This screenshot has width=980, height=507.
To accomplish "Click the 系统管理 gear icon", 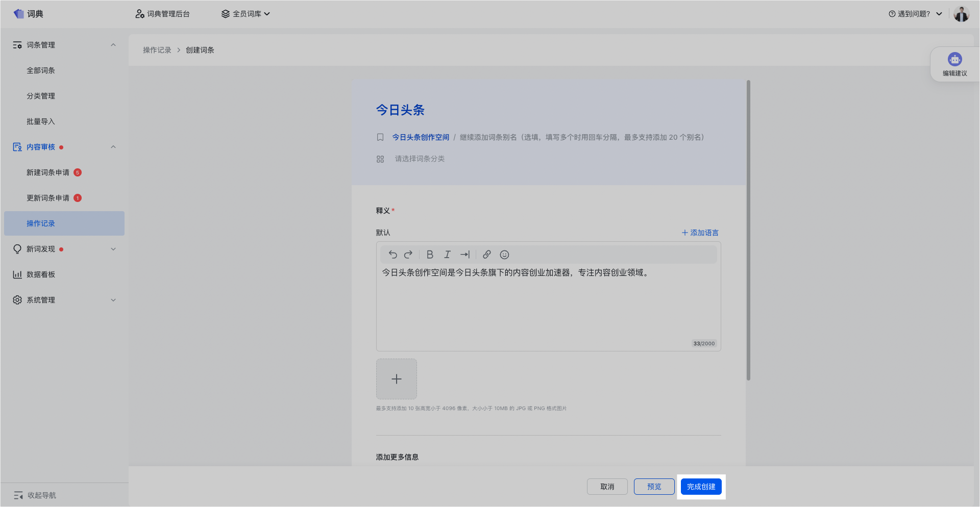I will point(17,300).
